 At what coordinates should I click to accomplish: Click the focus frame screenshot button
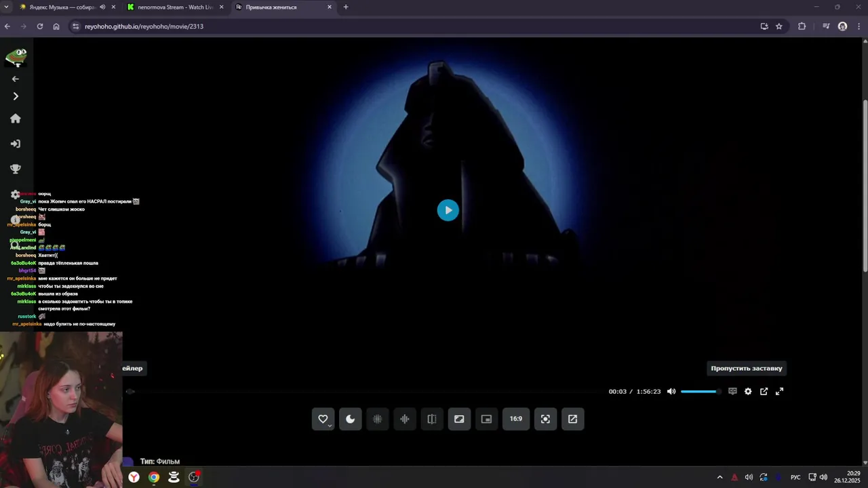(545, 419)
